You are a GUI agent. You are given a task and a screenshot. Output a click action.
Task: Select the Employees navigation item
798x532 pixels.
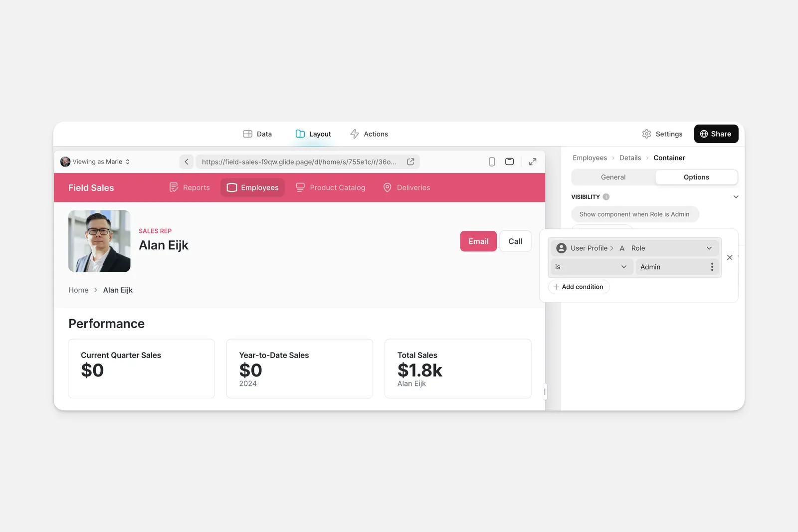pos(252,187)
